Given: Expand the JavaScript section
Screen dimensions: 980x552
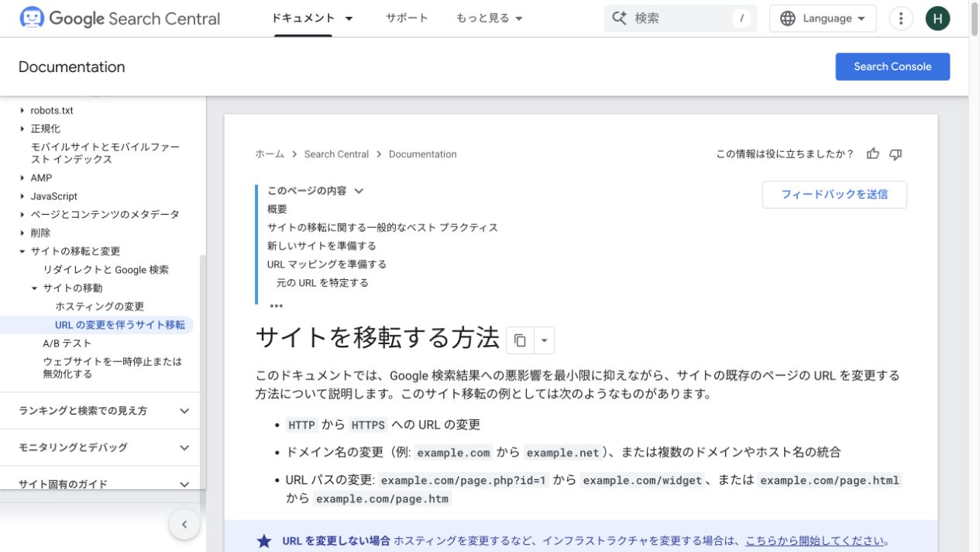Looking at the screenshot, I should [x=22, y=196].
